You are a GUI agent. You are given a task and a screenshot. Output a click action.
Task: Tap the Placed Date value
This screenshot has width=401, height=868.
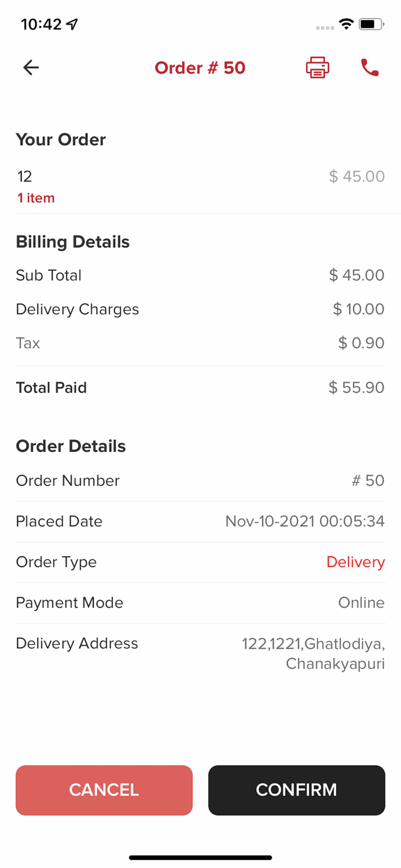point(304,521)
